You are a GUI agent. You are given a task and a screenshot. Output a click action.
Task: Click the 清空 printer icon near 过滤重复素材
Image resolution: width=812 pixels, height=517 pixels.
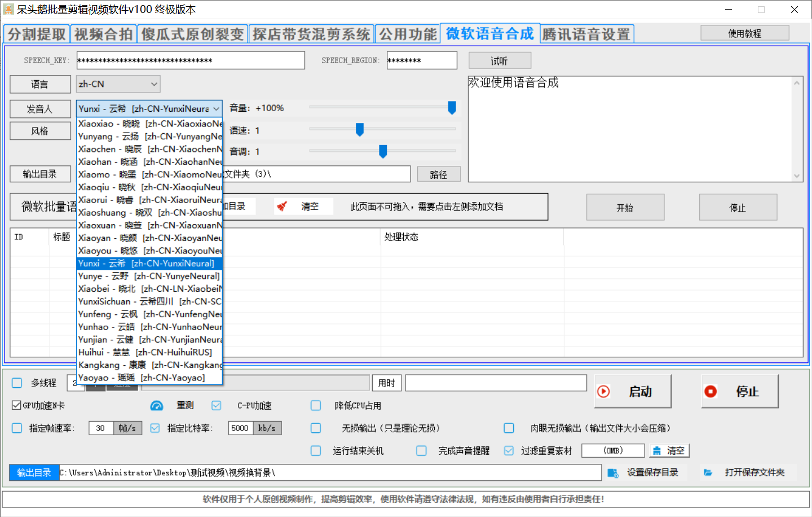pos(657,451)
